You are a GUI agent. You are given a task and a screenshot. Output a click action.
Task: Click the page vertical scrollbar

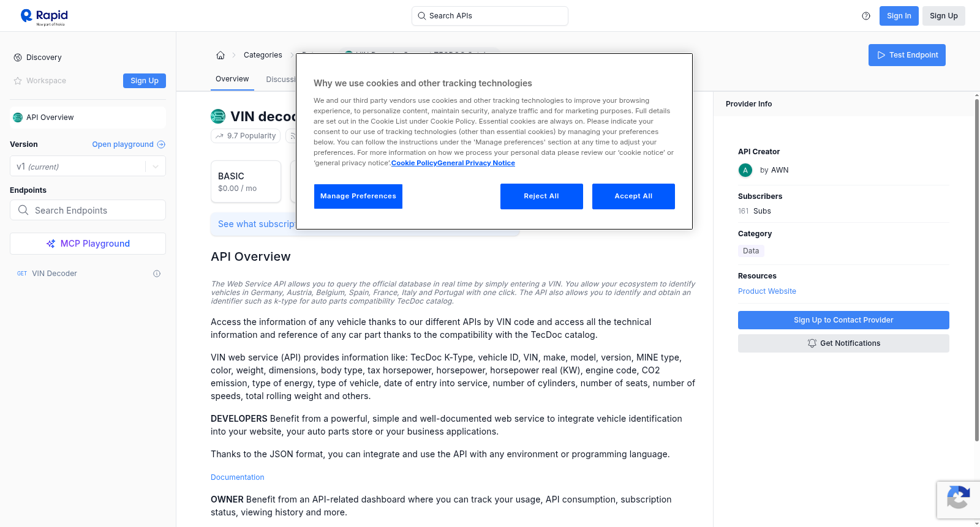[977, 269]
